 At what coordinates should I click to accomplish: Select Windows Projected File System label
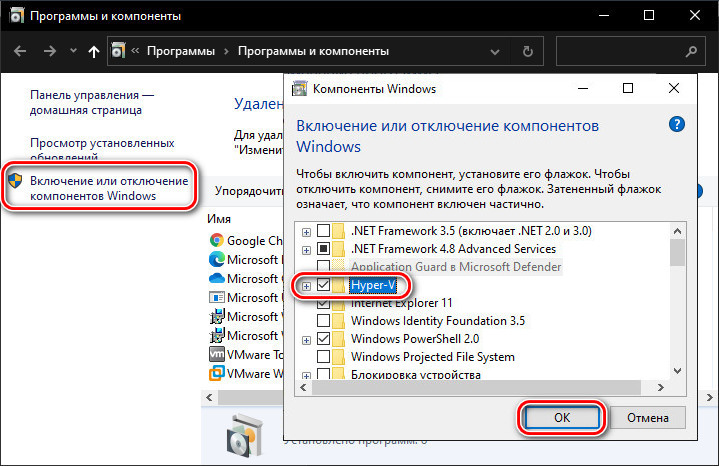432,357
